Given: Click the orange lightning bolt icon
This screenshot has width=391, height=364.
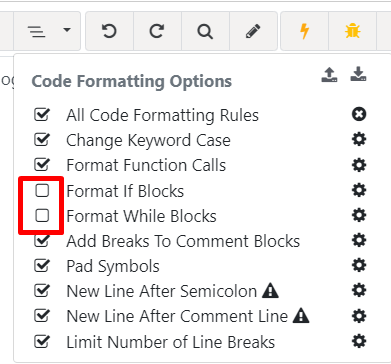Looking at the screenshot, I should (x=304, y=31).
